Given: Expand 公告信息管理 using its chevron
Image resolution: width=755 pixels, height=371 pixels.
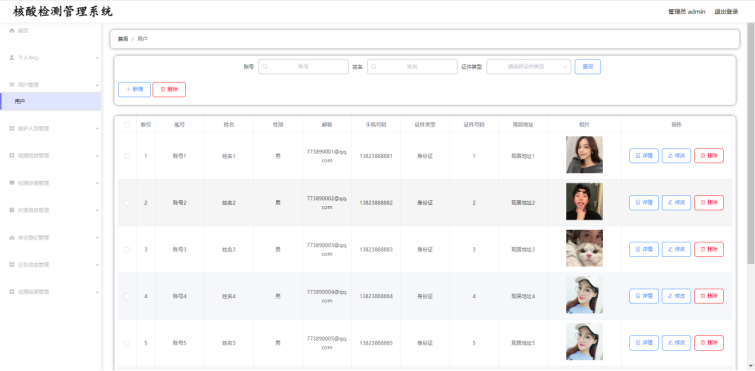Looking at the screenshot, I should (x=97, y=265).
